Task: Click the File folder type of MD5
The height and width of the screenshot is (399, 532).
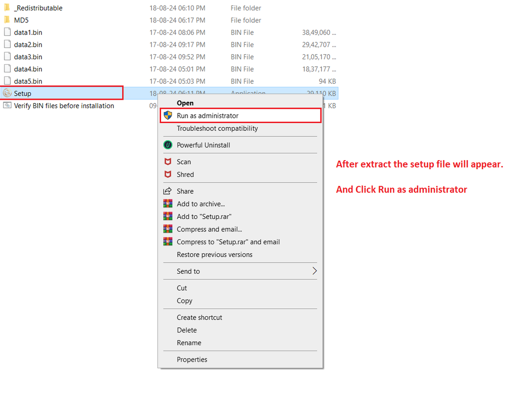Action: (246, 20)
